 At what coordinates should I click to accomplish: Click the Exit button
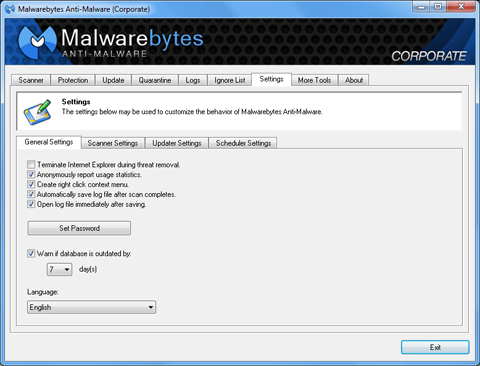pyautogui.click(x=435, y=347)
